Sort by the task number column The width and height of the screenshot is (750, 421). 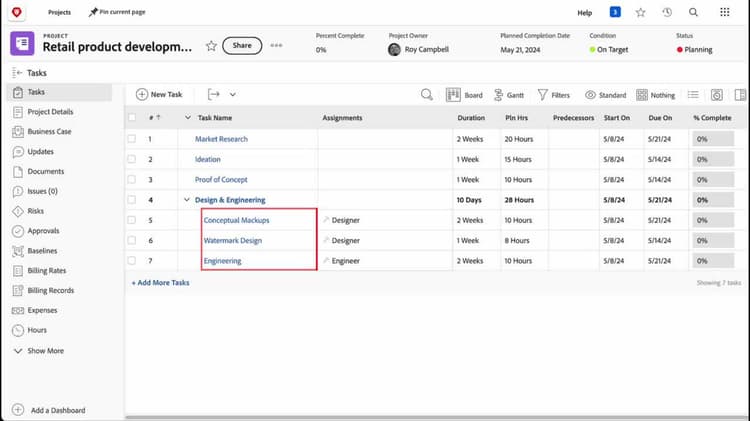click(x=154, y=117)
